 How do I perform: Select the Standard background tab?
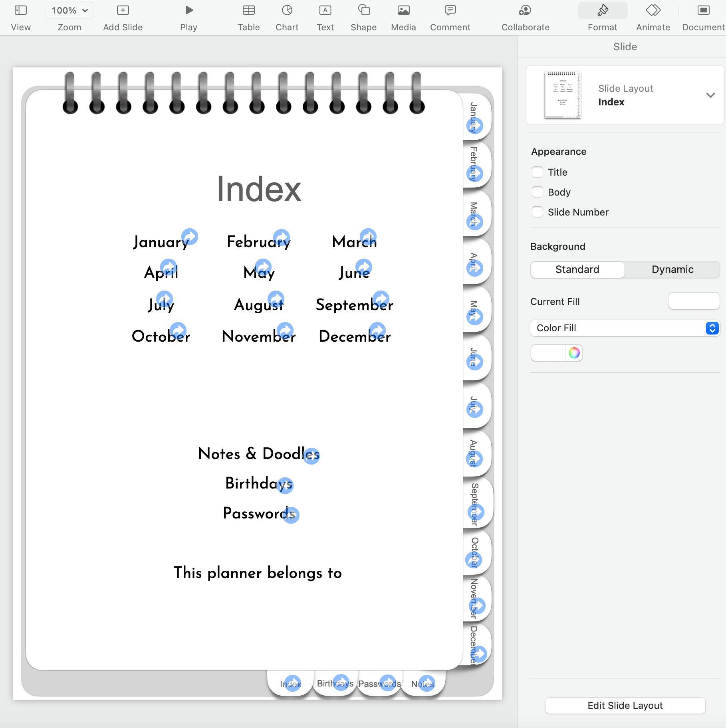pyautogui.click(x=577, y=270)
